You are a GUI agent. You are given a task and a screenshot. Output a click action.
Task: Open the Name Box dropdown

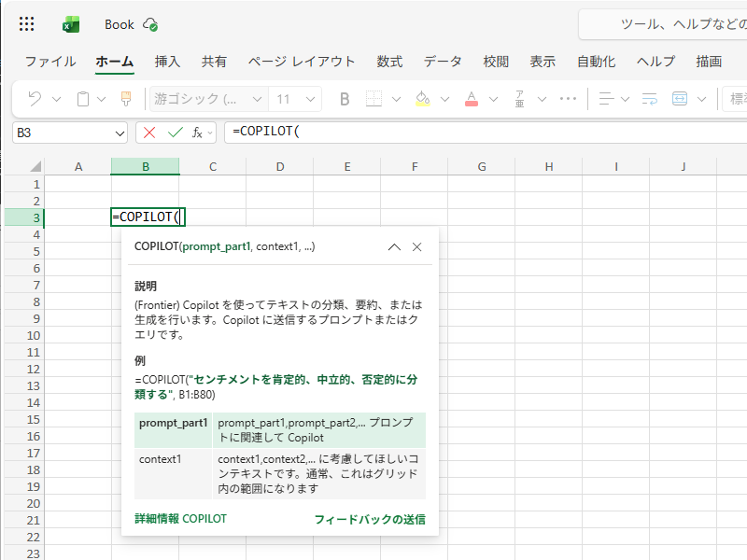120,133
